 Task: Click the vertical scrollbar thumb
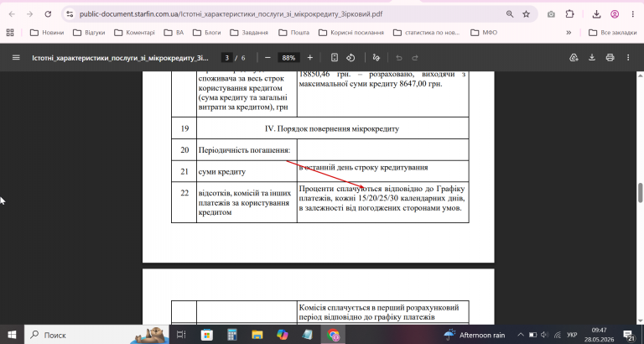click(x=641, y=193)
